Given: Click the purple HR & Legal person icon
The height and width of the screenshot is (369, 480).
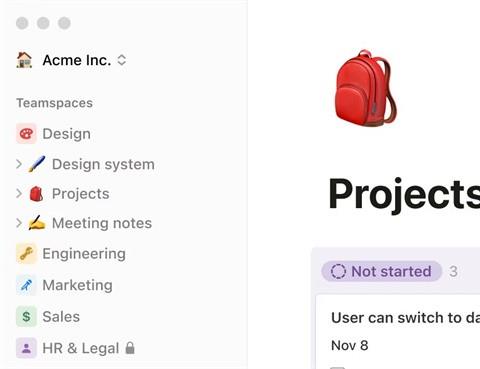Looking at the screenshot, I should pyautogui.click(x=26, y=348).
